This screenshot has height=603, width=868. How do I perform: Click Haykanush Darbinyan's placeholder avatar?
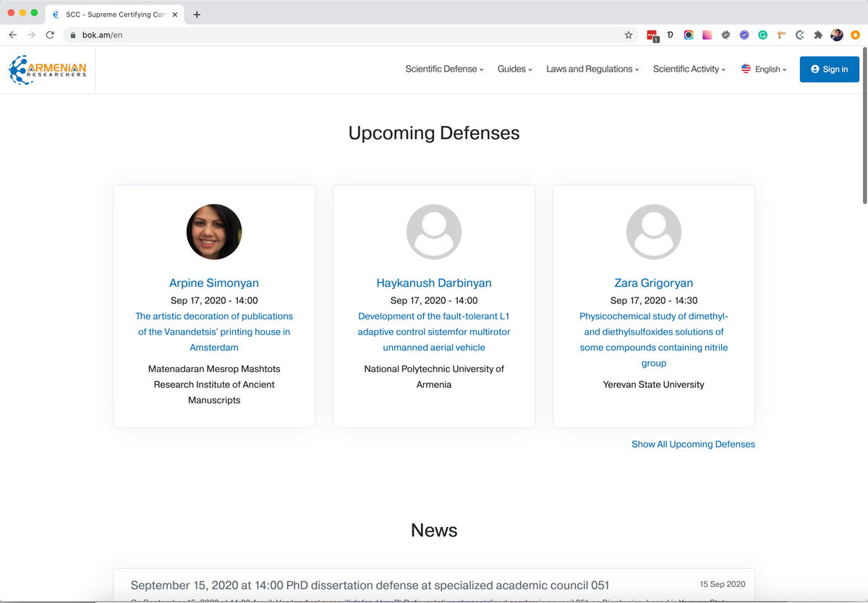coord(434,232)
